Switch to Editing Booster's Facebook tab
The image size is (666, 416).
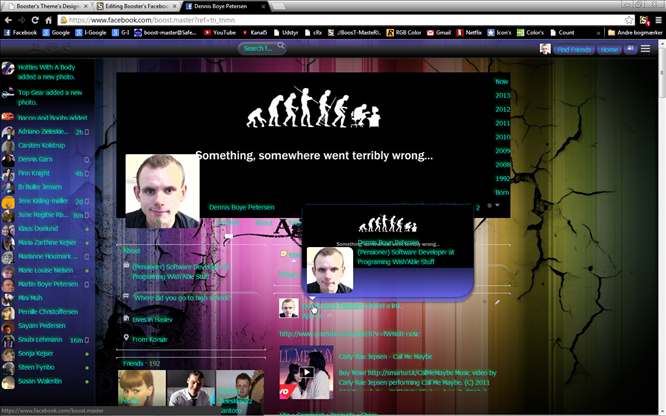(135, 6)
